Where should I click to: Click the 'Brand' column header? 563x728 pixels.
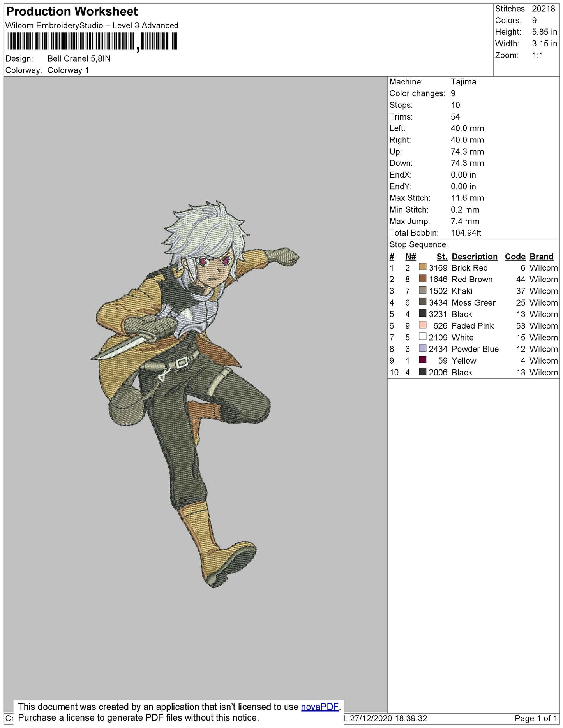coord(542,257)
